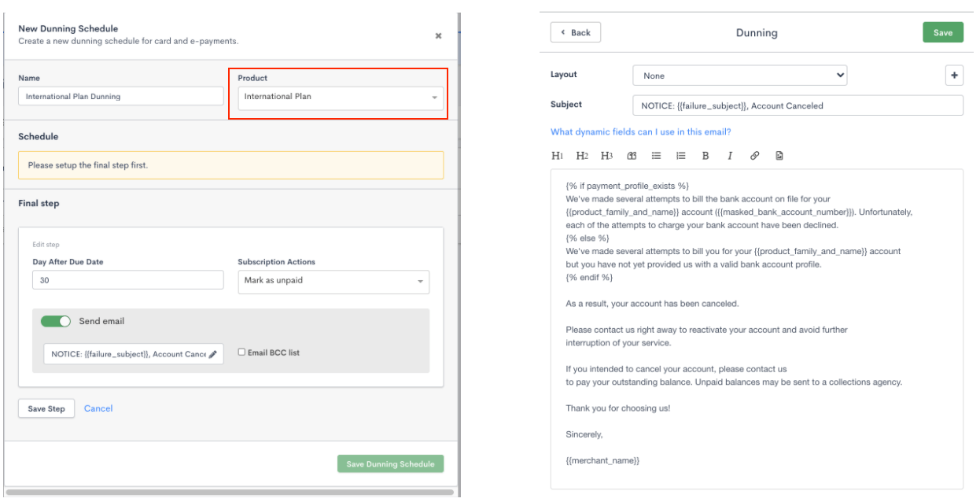Viewport: 980px width, 502px height.
Task: Insert a blockquote in the email body
Action: 632,156
